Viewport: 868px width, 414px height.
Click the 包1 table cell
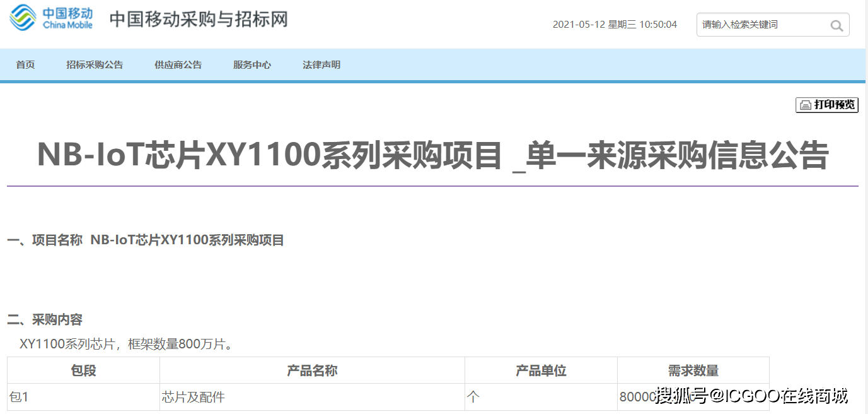[x=83, y=398]
